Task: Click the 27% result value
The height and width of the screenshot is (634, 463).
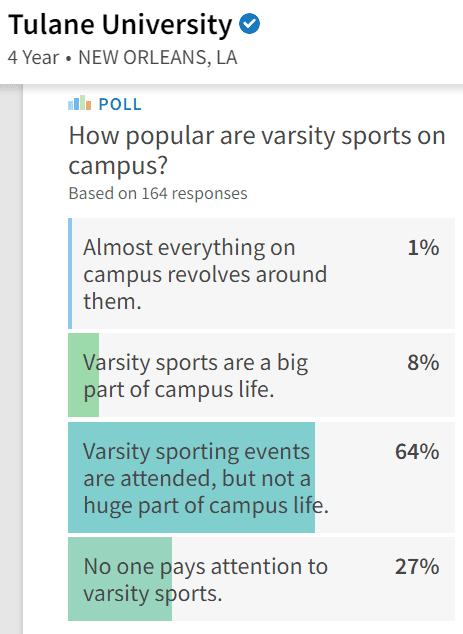Action: [x=417, y=566]
